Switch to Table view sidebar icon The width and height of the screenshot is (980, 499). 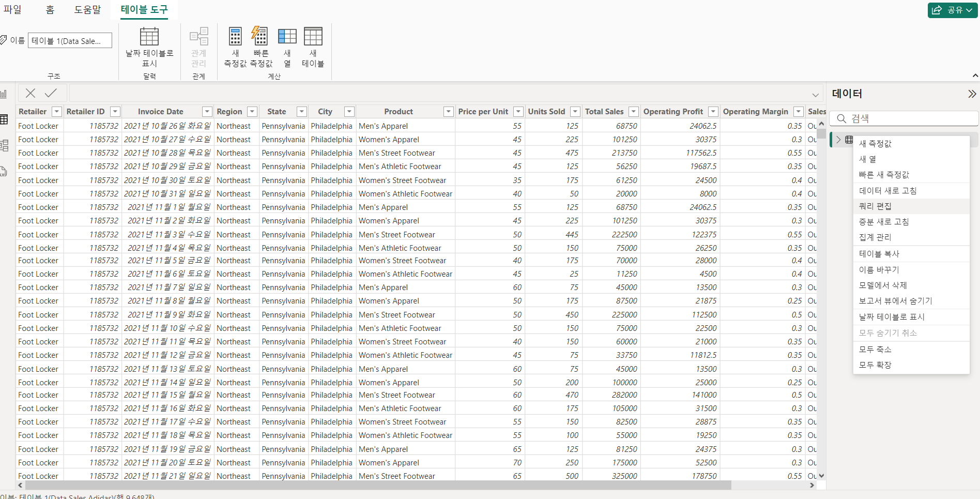coord(4,119)
